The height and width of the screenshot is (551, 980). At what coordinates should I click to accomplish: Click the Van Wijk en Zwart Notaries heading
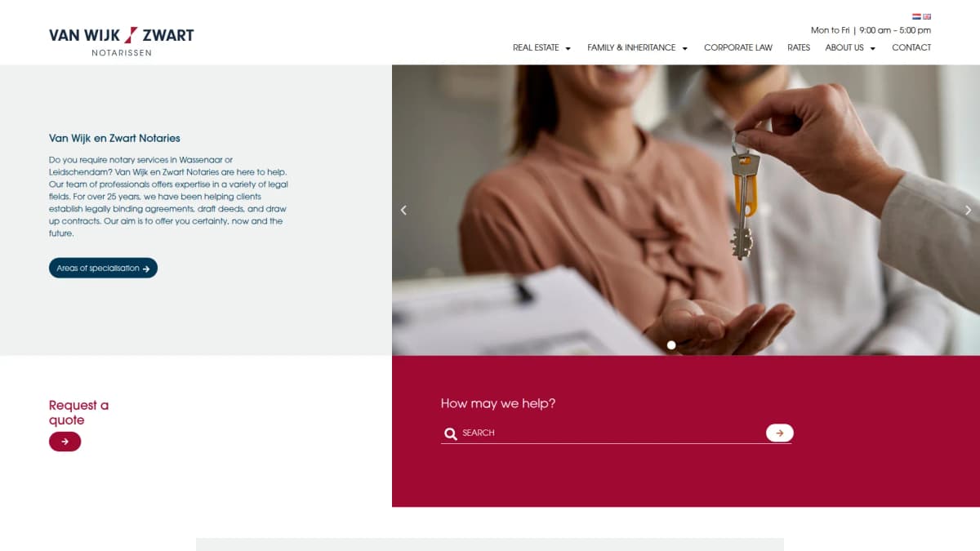tap(114, 138)
